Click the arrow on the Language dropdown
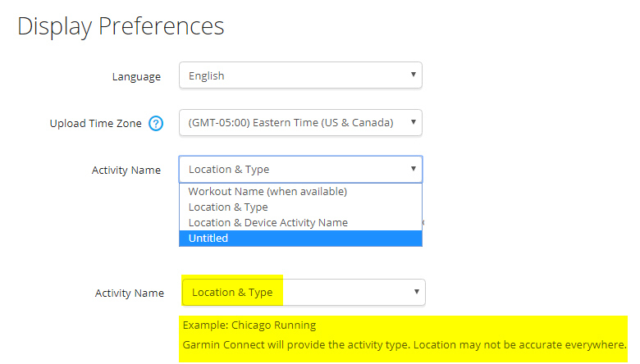This screenshot has height=364, width=640. [413, 75]
